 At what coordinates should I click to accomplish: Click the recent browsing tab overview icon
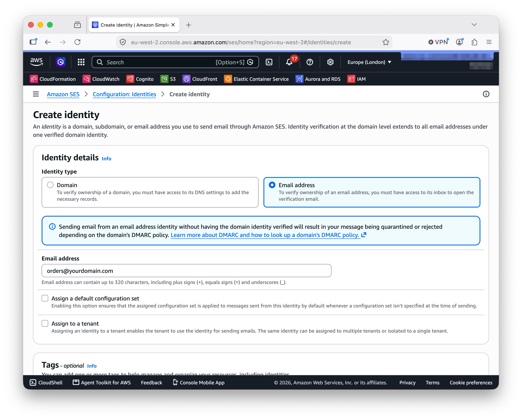pyautogui.click(x=77, y=25)
